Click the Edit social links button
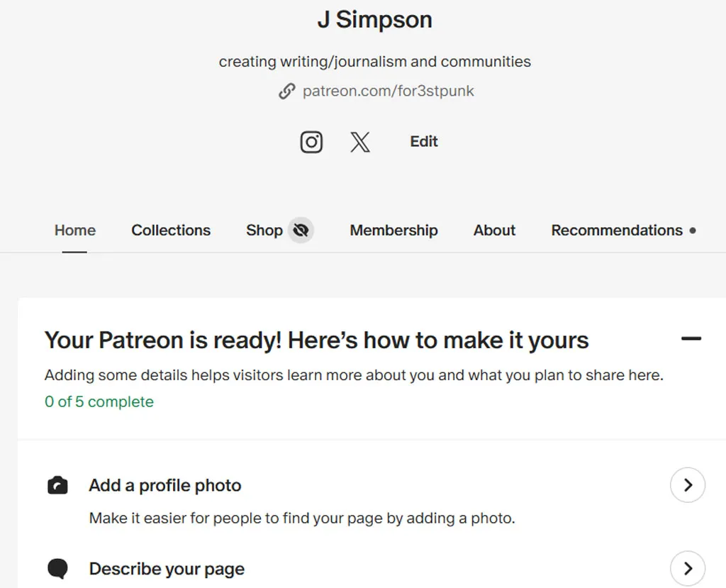Image resolution: width=726 pixels, height=588 pixels. (424, 141)
